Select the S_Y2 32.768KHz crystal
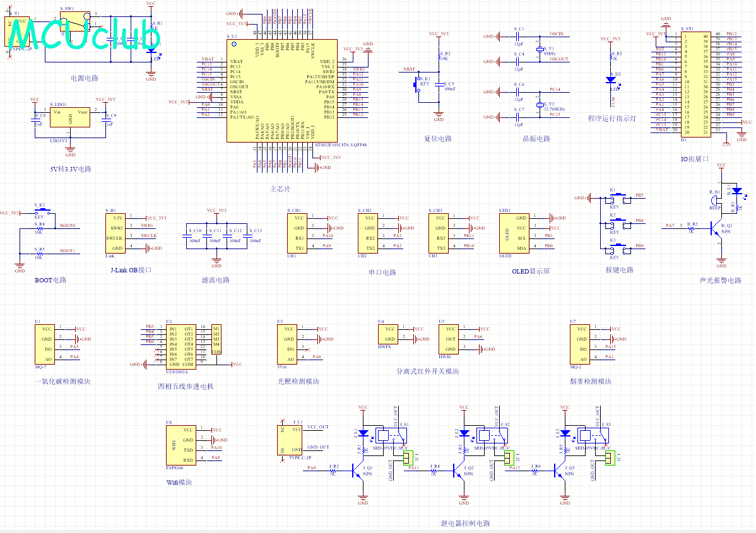The image size is (756, 533). point(540,104)
